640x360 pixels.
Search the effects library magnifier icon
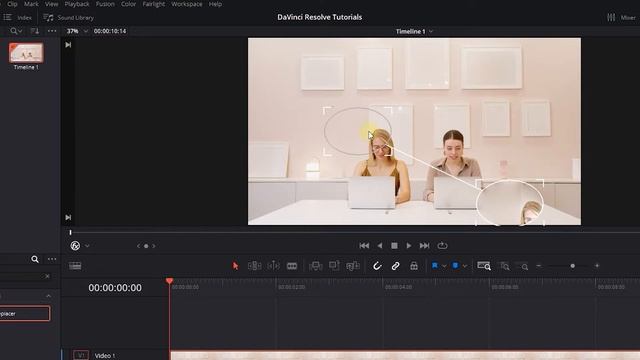pos(35,259)
